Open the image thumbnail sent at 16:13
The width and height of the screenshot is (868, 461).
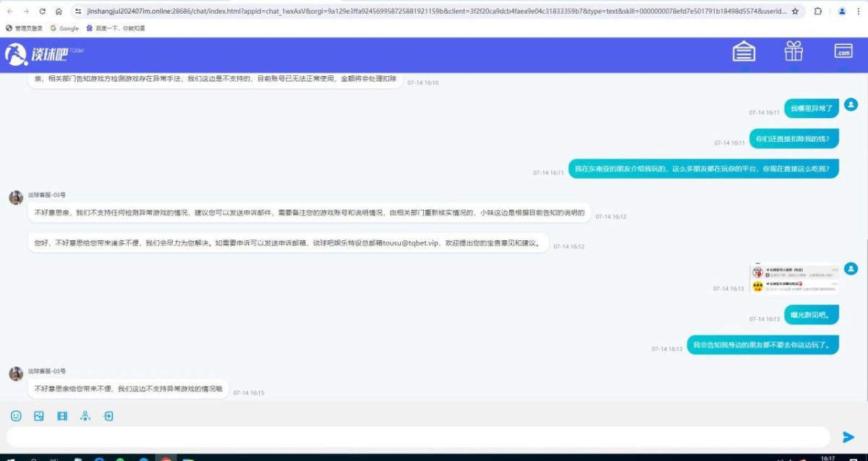[796, 279]
